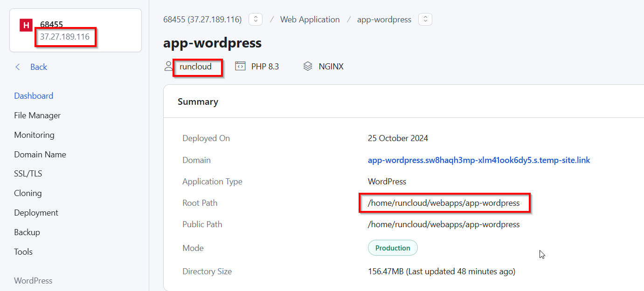This screenshot has width=644, height=291.
Task: Click the Directory Size label
Action: [x=207, y=271]
